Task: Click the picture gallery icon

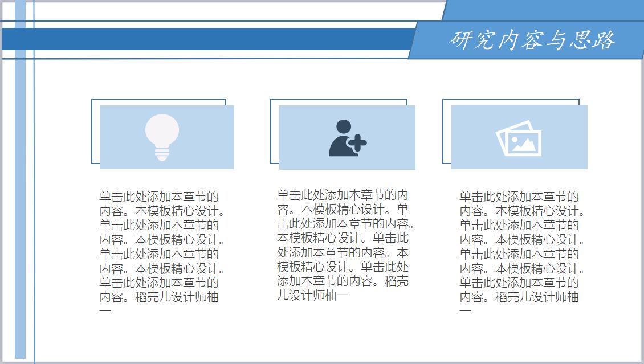Action: click(x=519, y=138)
